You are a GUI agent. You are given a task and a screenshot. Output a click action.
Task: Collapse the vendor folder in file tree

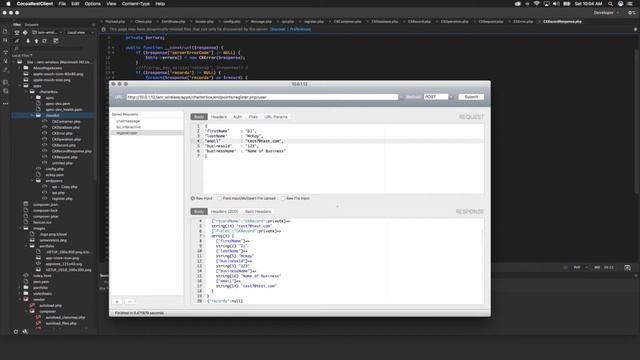(x=20, y=299)
